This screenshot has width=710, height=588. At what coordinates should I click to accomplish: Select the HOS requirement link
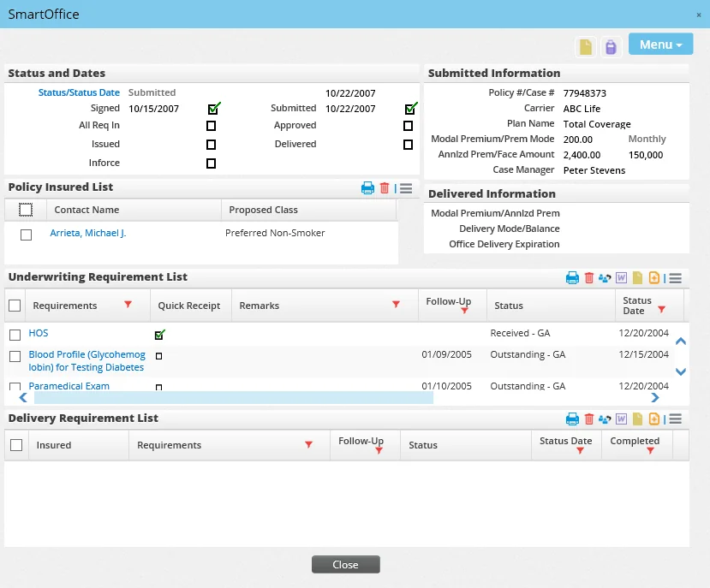(x=38, y=333)
